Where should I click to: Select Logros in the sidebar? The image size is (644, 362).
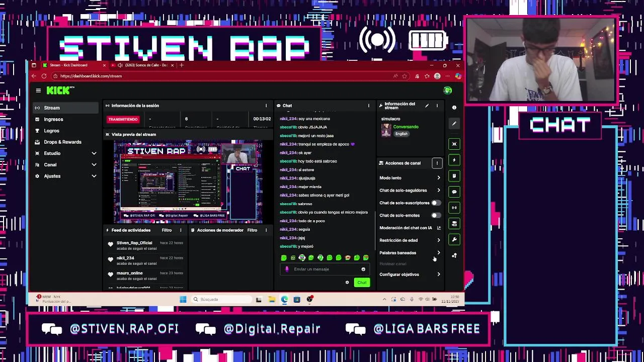(66, 131)
